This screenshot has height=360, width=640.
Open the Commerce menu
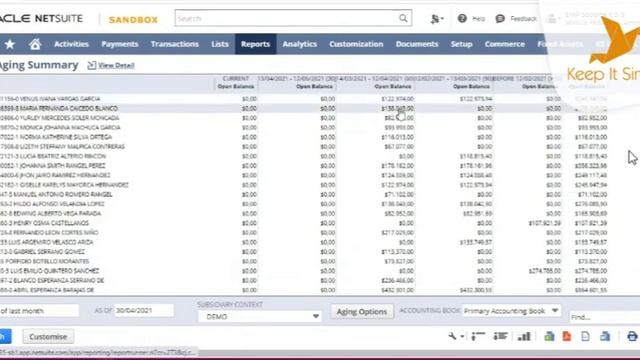pos(504,44)
